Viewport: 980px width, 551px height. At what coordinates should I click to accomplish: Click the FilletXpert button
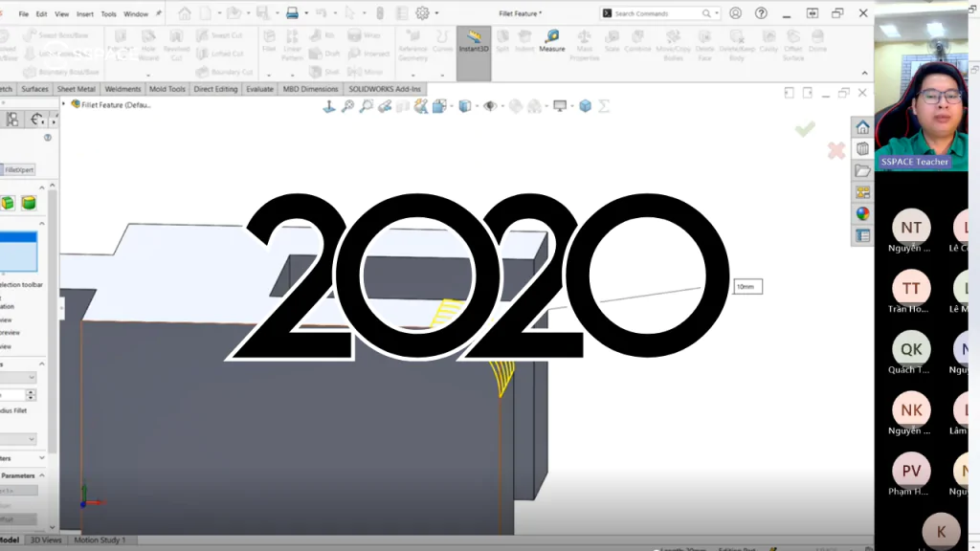pyautogui.click(x=18, y=170)
